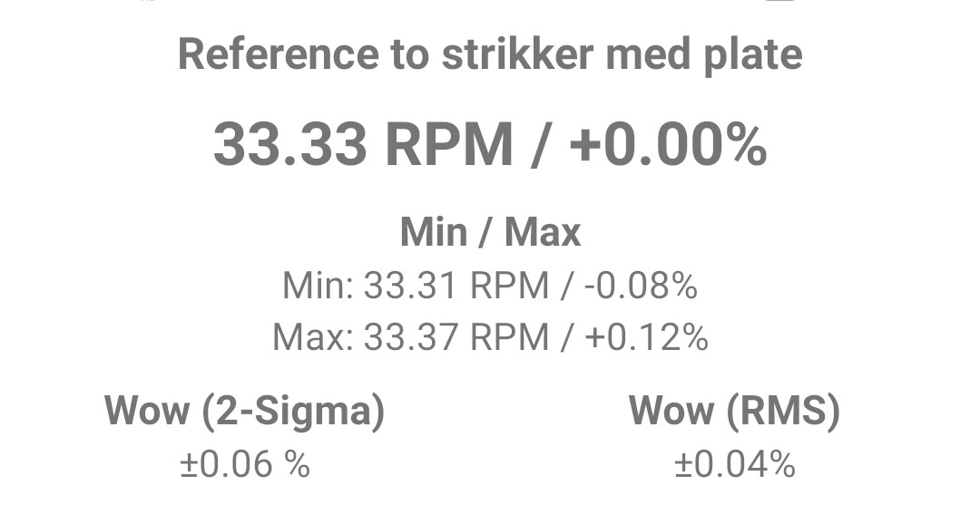Tap the +0.00% speed deviation value
The width and height of the screenshot is (980, 505).
668,145
